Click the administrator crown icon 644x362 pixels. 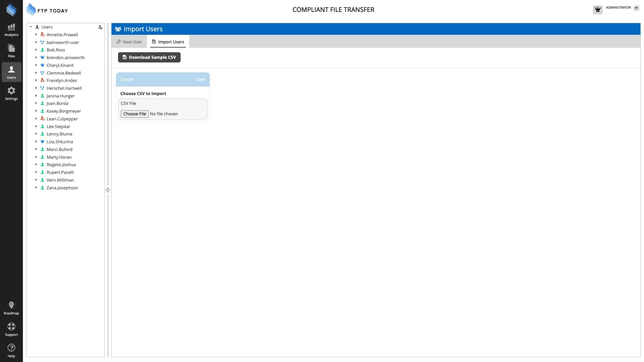coord(597,10)
